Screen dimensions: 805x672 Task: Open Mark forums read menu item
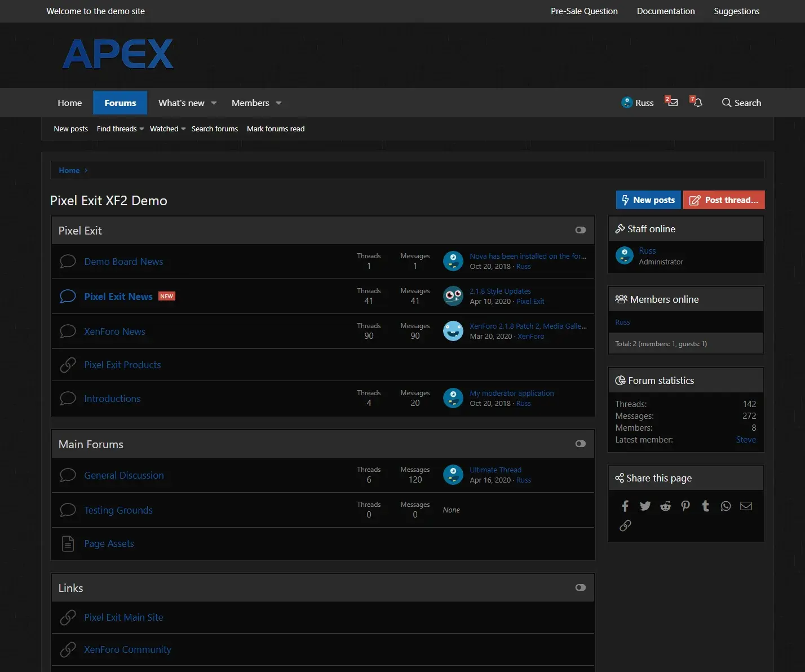pyautogui.click(x=275, y=129)
